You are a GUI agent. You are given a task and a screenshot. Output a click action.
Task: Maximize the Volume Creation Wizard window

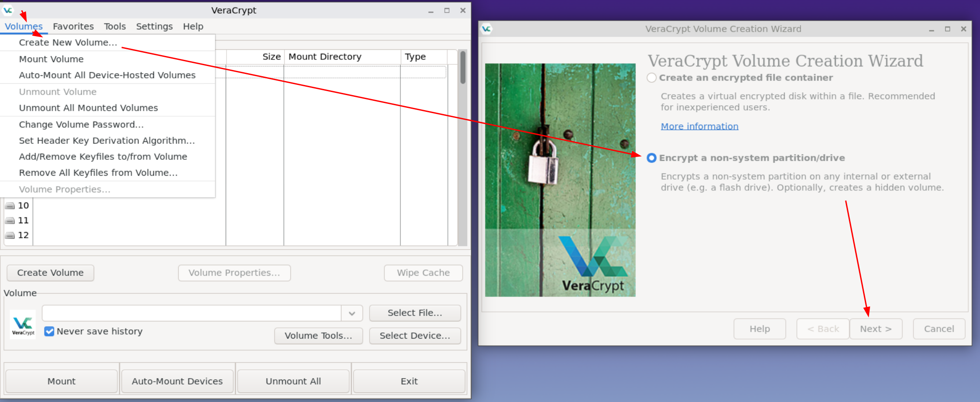947,29
